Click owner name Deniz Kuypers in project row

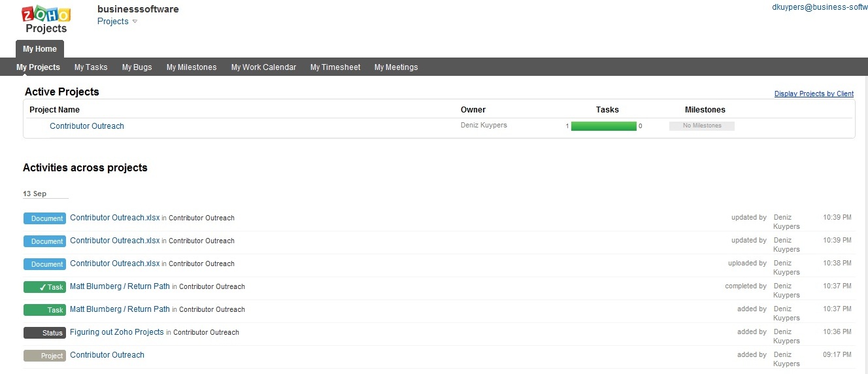[x=484, y=126]
